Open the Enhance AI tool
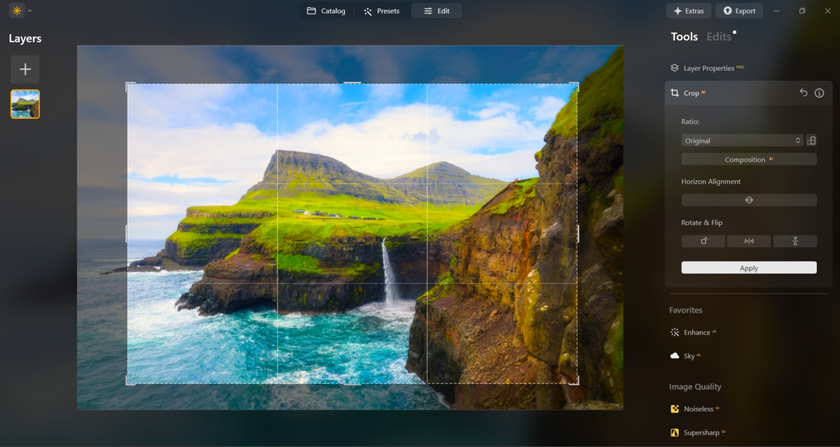 click(x=693, y=332)
